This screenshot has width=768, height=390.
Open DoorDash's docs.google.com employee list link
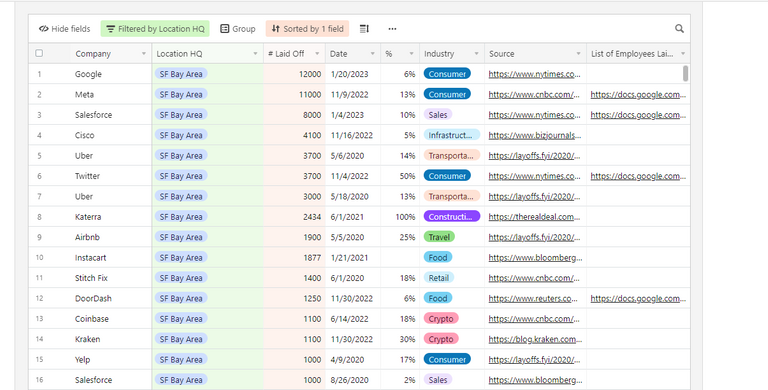coord(638,298)
